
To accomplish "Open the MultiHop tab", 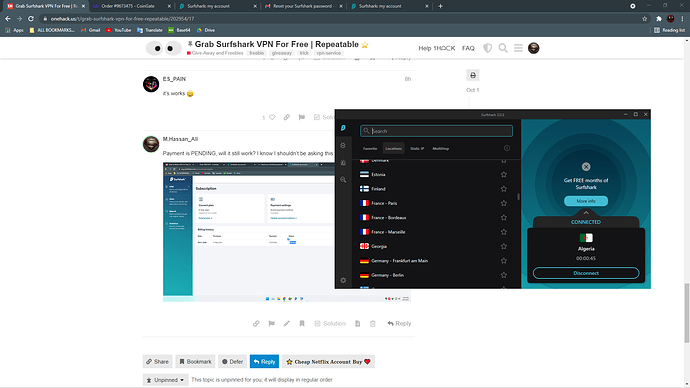I will [x=440, y=149].
